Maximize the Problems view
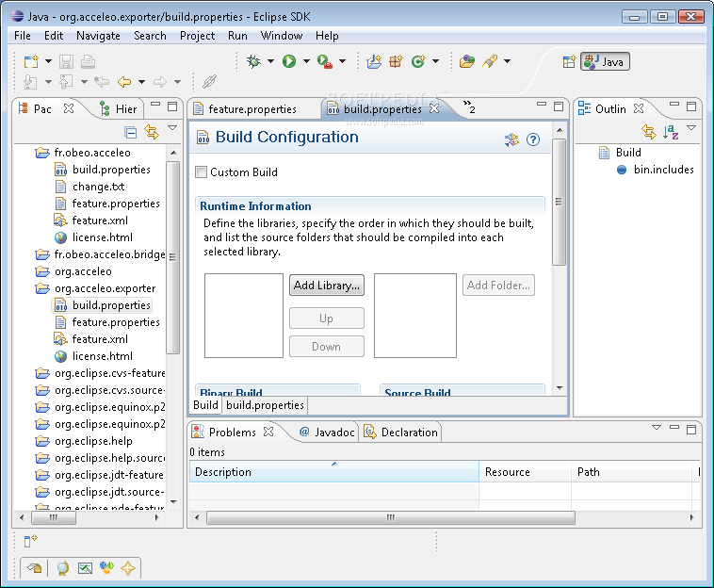The height and width of the screenshot is (588, 714). pyautogui.click(x=691, y=429)
